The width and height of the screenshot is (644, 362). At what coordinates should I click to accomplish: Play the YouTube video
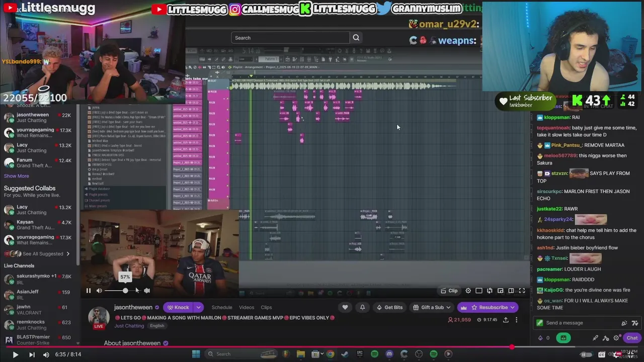pos(15,354)
